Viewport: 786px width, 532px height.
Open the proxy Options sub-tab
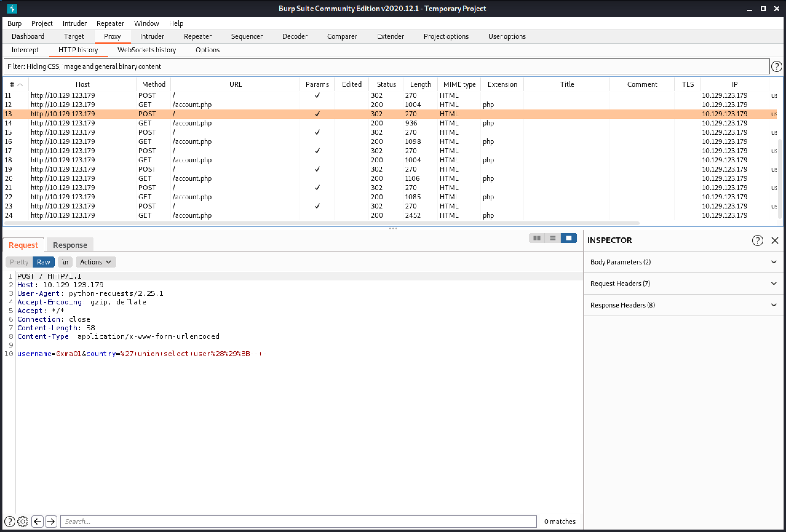[207, 50]
